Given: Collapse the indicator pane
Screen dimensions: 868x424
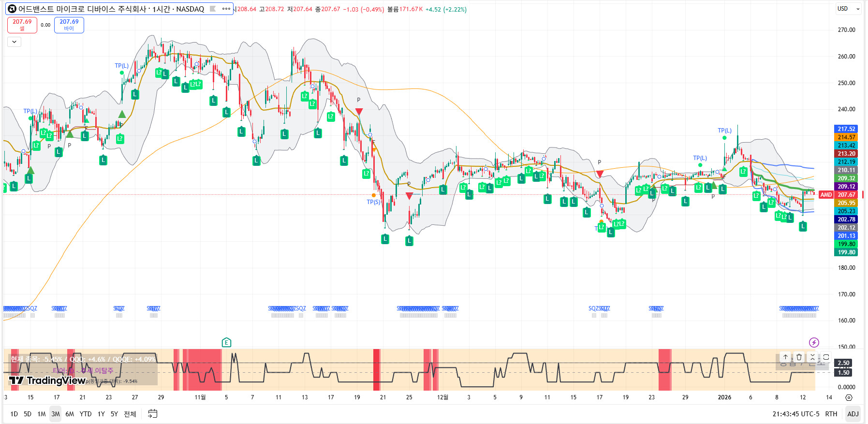Looking at the screenshot, I should click(812, 357).
